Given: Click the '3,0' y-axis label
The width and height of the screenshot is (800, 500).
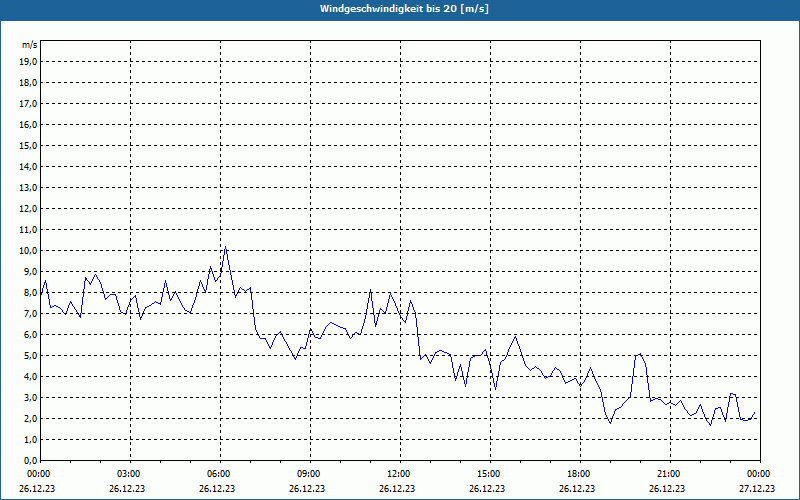Looking at the screenshot, I should [31, 397].
